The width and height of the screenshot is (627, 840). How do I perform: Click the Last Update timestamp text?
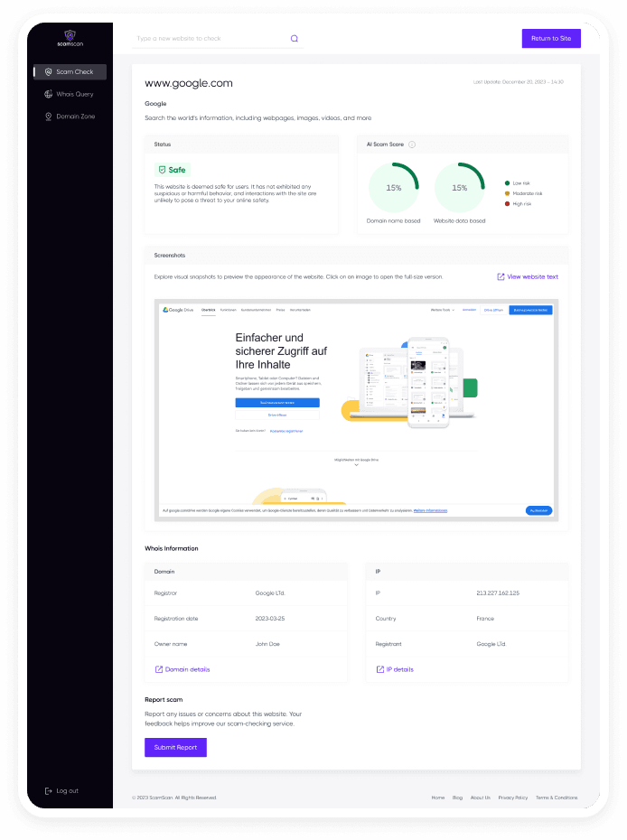519,82
